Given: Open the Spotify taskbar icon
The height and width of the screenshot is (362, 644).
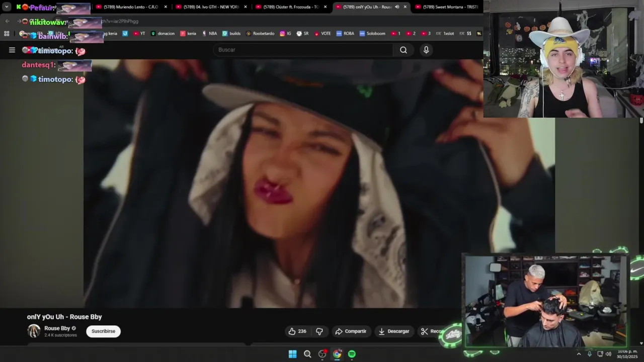Looking at the screenshot, I should coord(352,354).
